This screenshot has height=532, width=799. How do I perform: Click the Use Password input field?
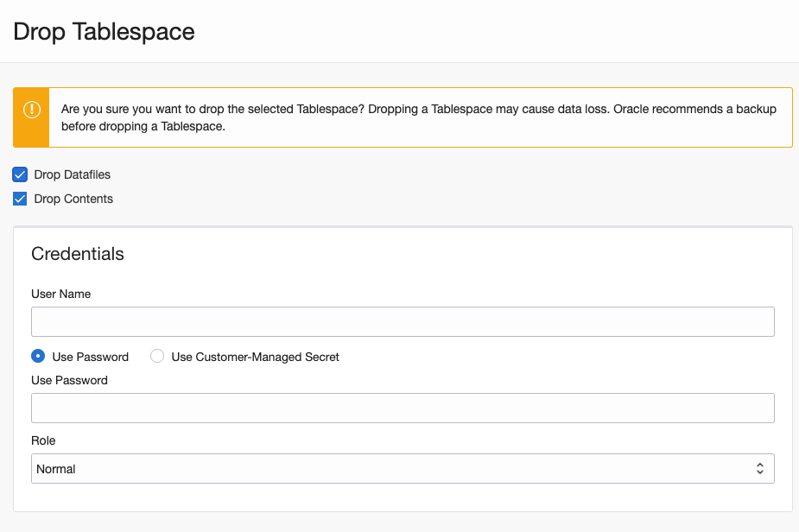[403, 408]
